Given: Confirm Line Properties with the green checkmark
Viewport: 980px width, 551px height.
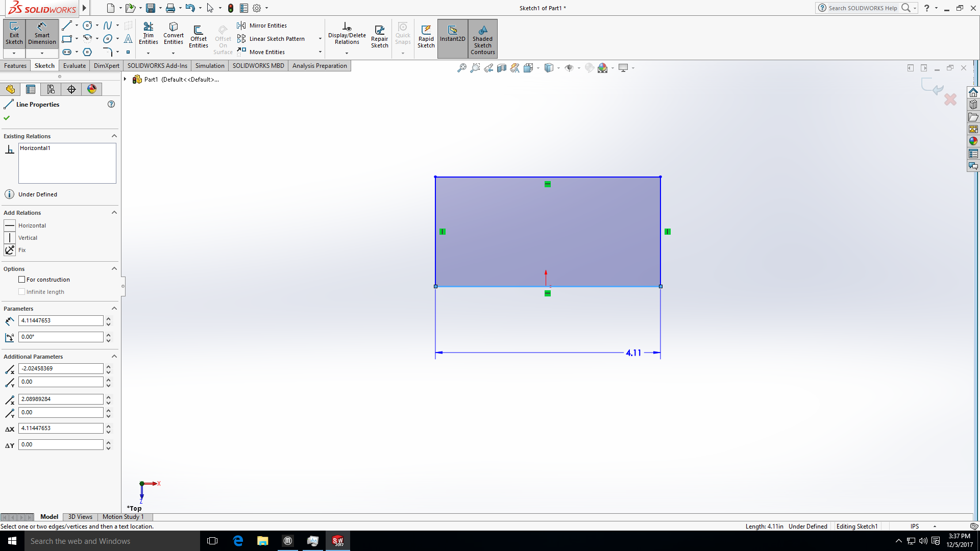Looking at the screenshot, I should pos(7,117).
